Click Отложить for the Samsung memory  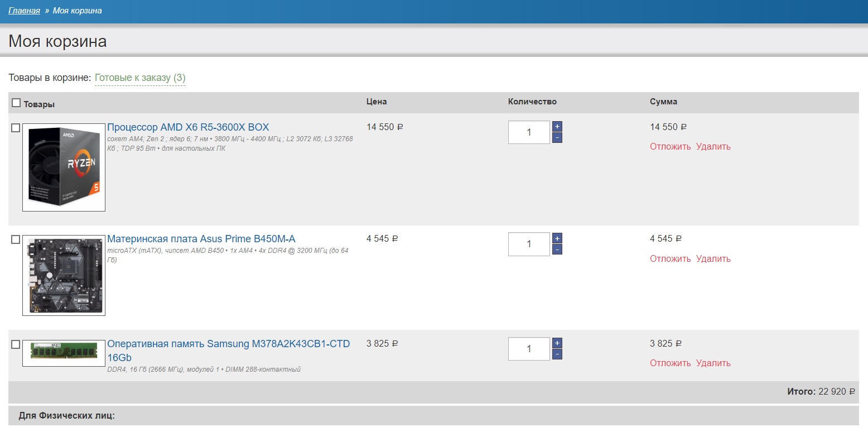(x=671, y=363)
